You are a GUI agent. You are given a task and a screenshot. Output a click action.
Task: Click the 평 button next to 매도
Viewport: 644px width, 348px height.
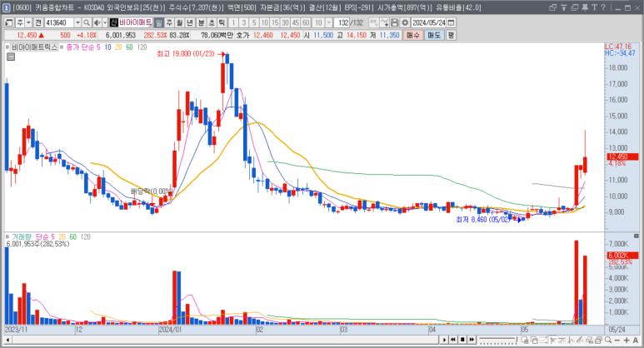(x=451, y=35)
